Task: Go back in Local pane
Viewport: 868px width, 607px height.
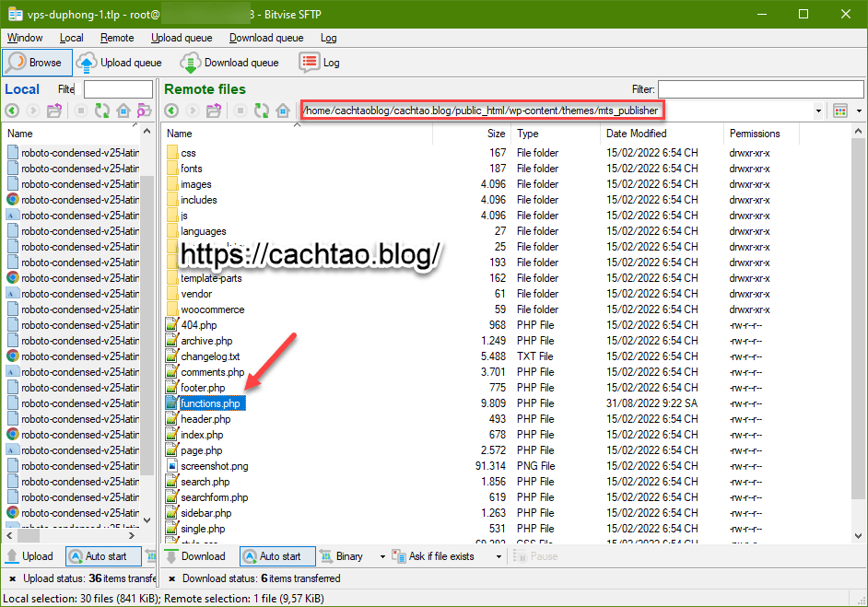Action: pos(12,111)
